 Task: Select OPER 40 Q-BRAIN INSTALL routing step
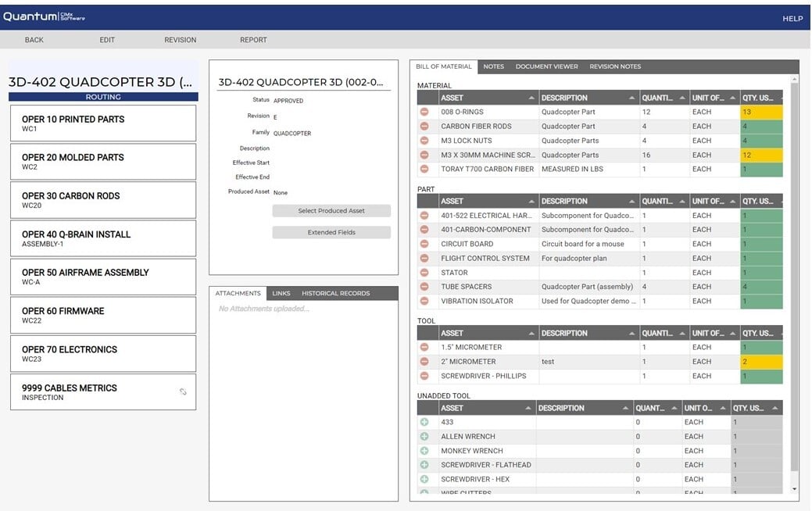pos(102,238)
